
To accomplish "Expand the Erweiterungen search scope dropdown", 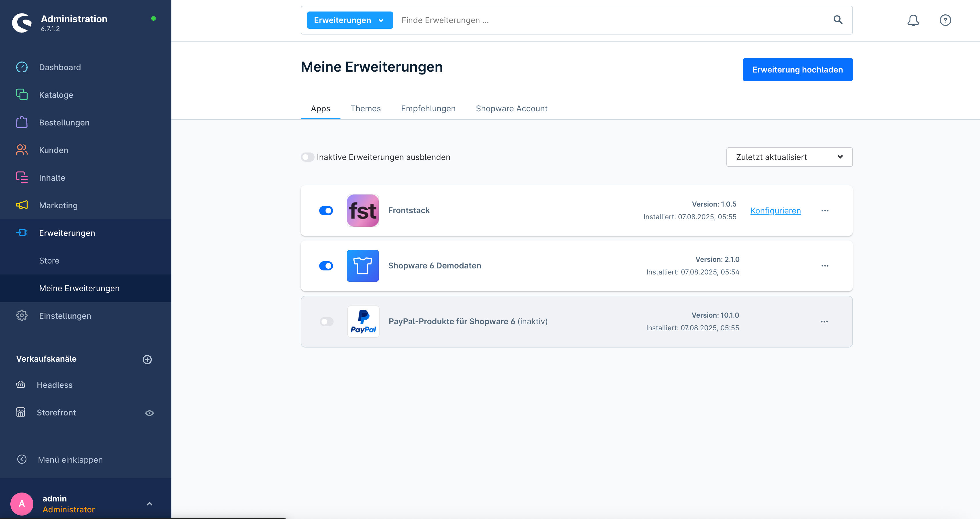I will coord(349,20).
